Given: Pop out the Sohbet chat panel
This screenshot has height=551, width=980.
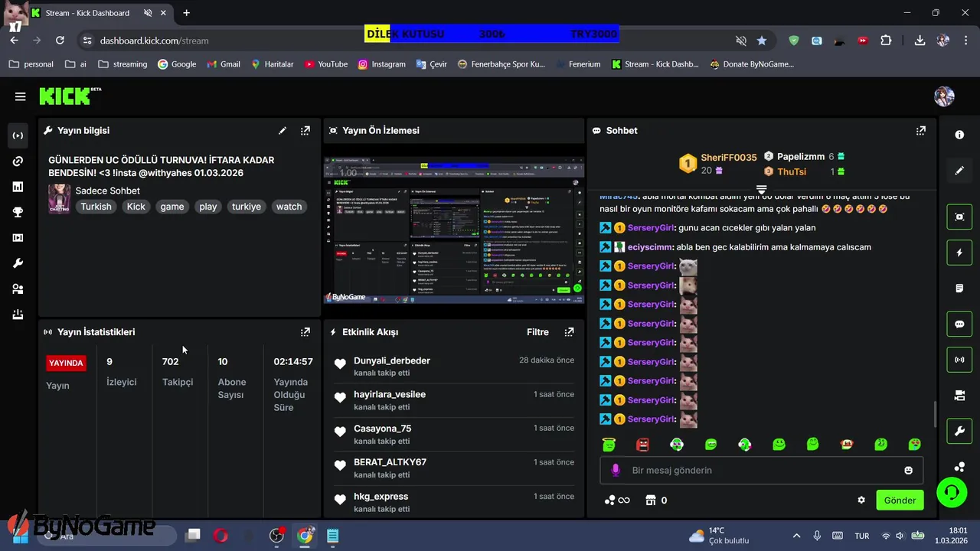Looking at the screenshot, I should pos(921,131).
